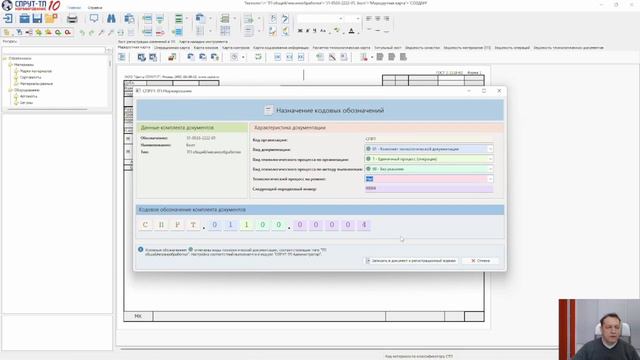Print with the printer icon
This screenshot has height=360, width=640.
(72, 19)
